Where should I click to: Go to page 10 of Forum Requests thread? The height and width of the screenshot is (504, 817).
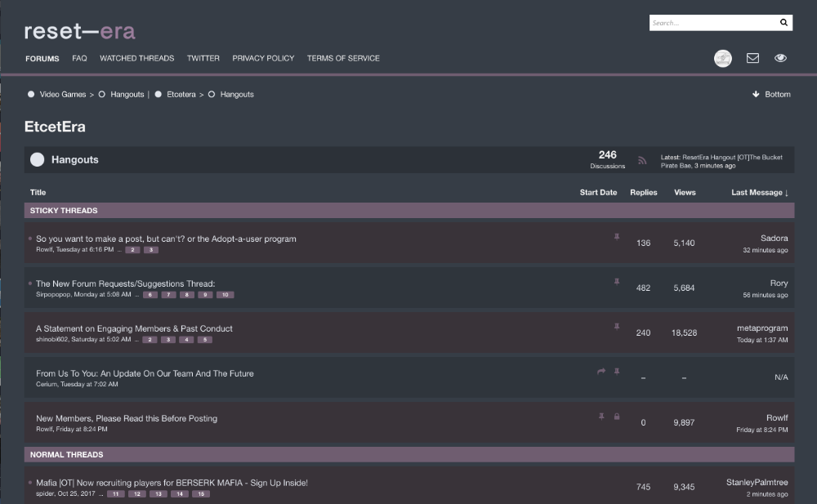click(x=225, y=295)
